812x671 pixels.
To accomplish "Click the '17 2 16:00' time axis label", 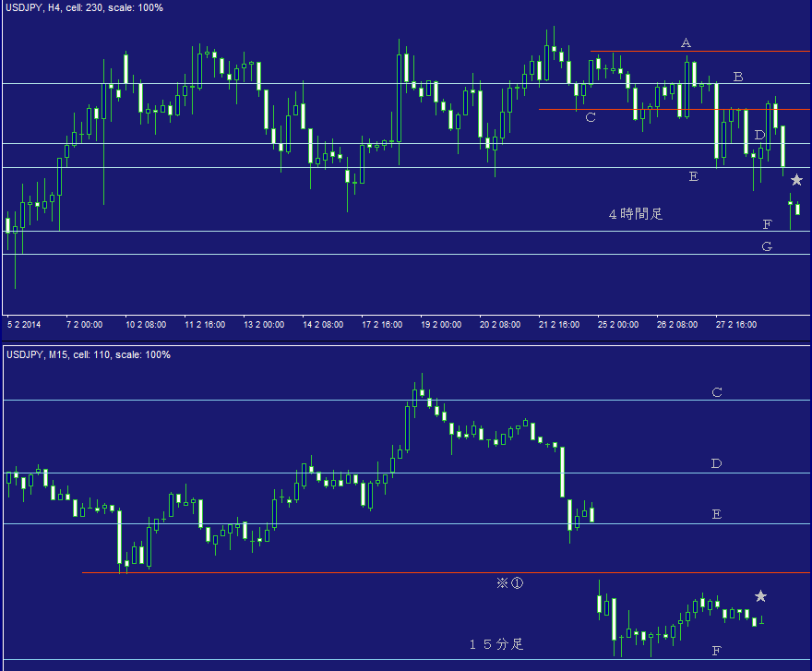I will tap(382, 324).
